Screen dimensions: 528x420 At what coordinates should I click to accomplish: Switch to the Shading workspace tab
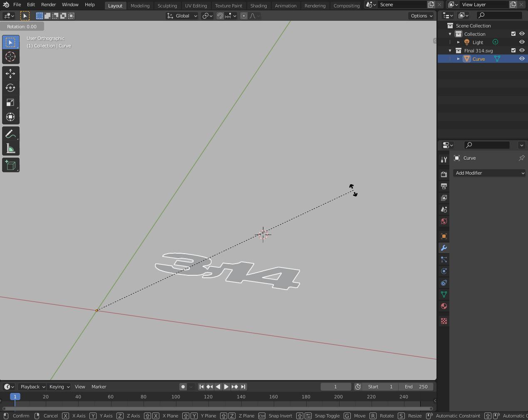pos(258,5)
